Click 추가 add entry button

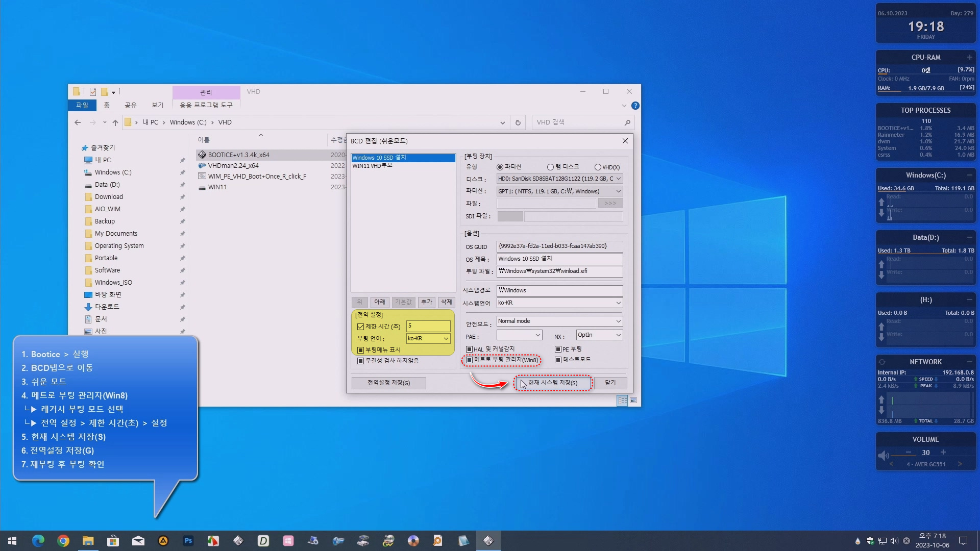[427, 302]
